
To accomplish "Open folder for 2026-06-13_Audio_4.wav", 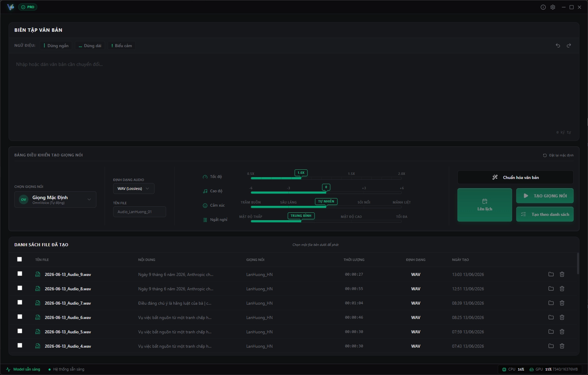I will tap(551, 346).
